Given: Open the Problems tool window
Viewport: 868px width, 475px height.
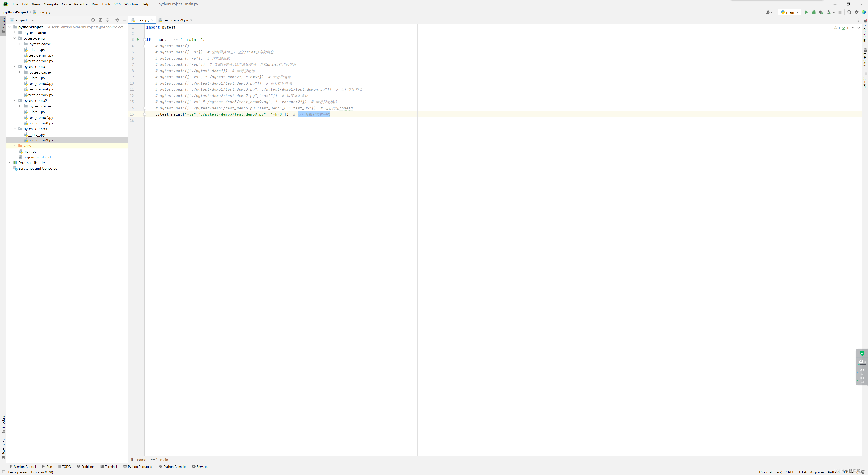Looking at the screenshot, I should [86, 467].
